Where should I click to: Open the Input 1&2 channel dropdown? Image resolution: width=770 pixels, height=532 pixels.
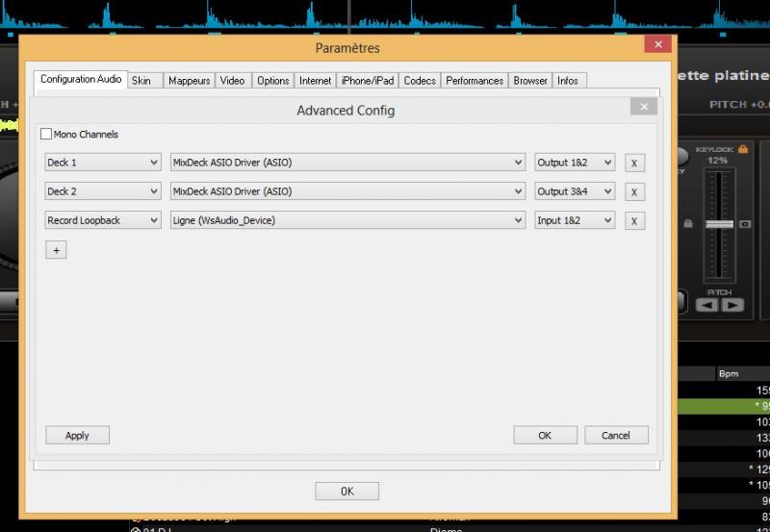point(575,220)
